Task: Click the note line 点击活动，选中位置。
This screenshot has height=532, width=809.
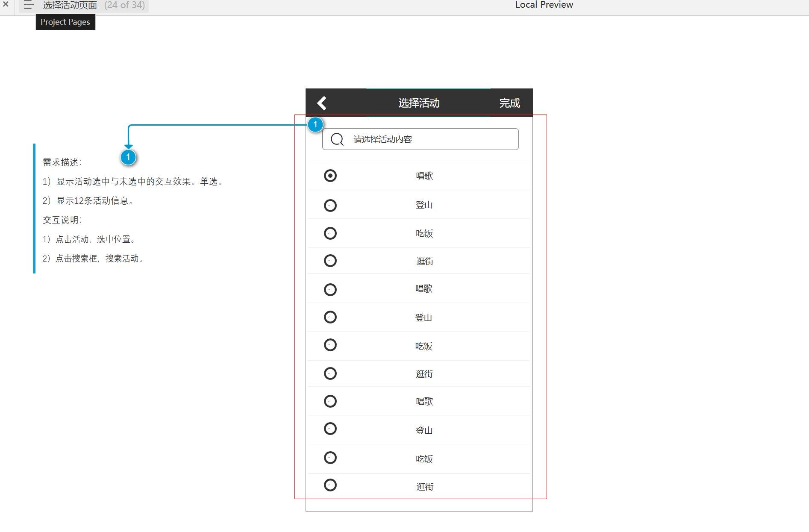Action: point(89,239)
